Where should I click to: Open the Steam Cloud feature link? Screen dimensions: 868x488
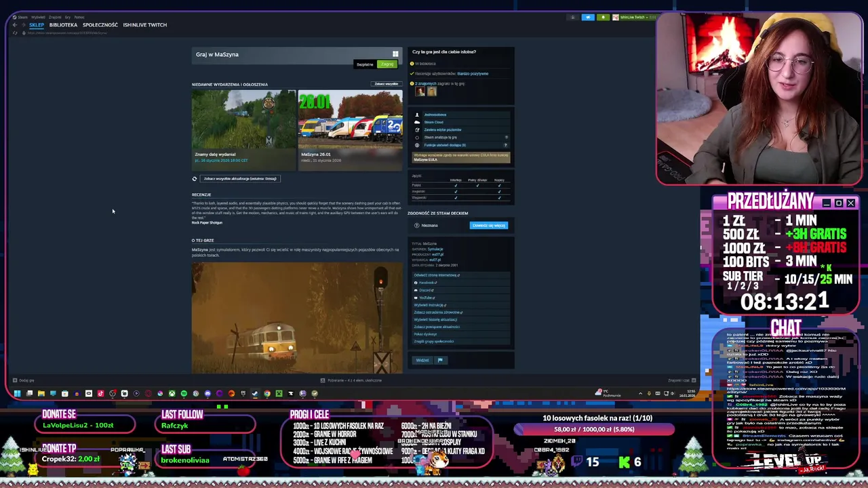pyautogui.click(x=434, y=122)
